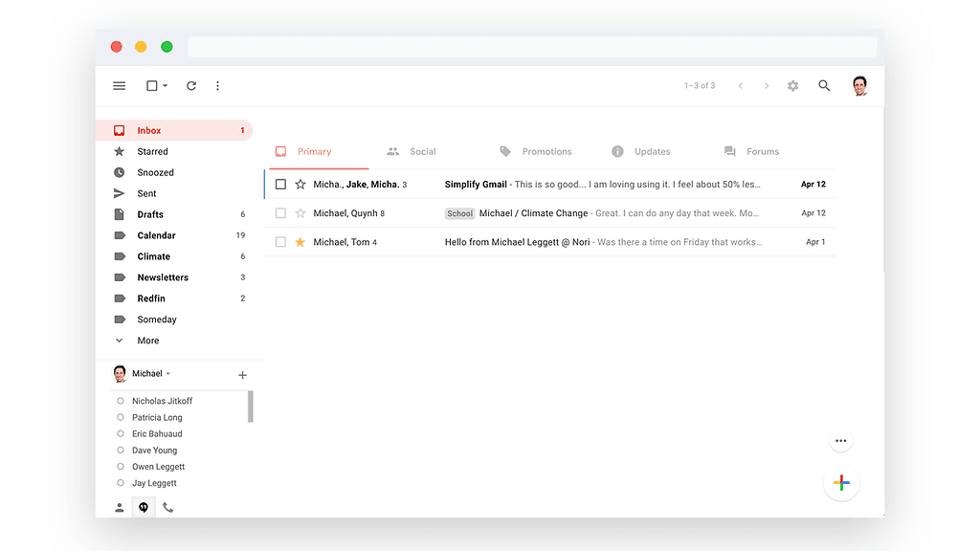Viewport: 980px width, 551px height.
Task: Select the Simplify Gmail email checkbox
Action: coord(280,185)
